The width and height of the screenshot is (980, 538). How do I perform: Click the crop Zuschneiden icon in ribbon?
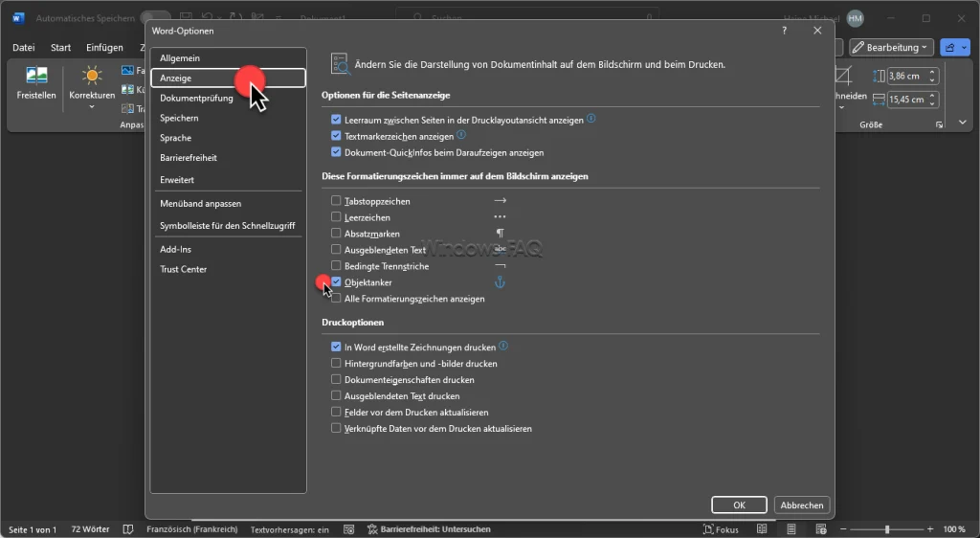(x=843, y=76)
